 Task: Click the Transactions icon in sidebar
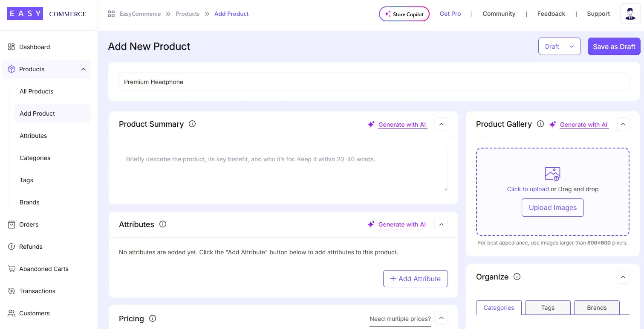(x=12, y=291)
